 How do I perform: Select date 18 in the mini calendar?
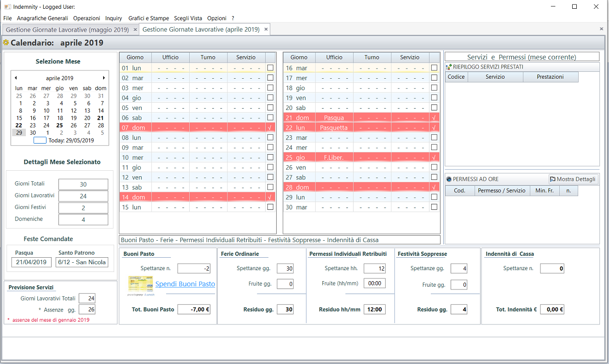click(60, 118)
